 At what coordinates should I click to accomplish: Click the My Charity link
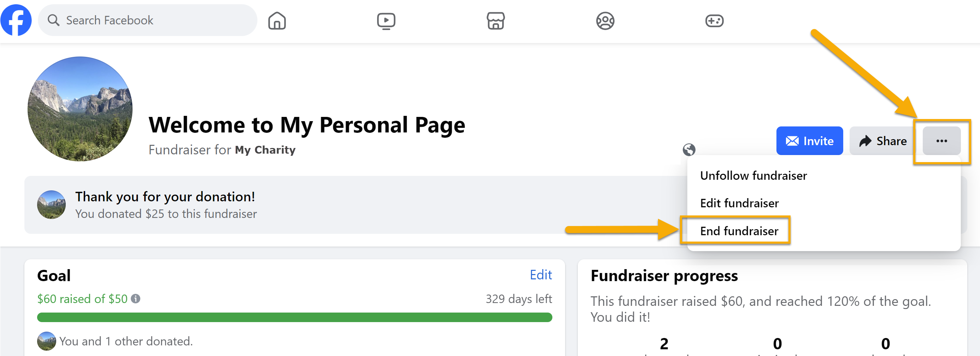(x=265, y=150)
